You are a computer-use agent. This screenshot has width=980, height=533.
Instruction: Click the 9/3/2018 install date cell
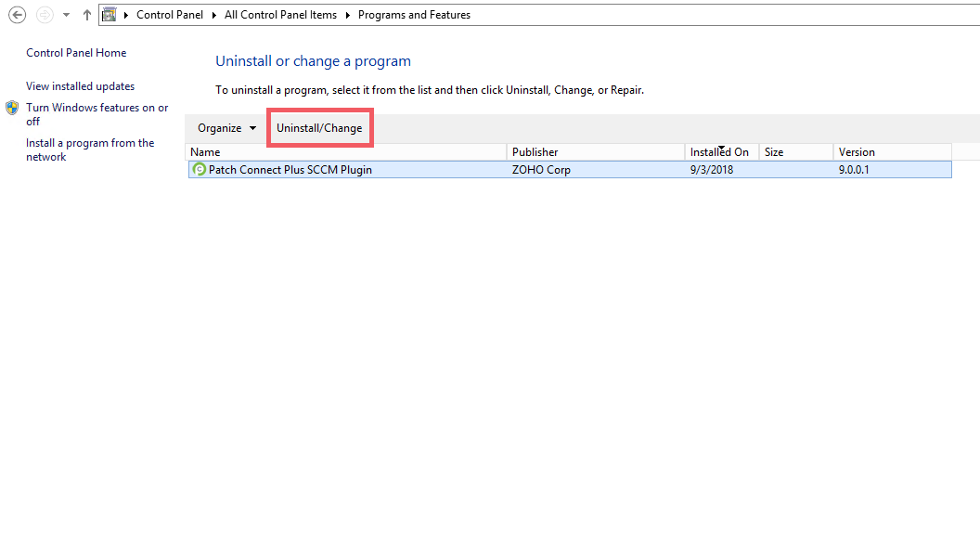[x=712, y=170]
